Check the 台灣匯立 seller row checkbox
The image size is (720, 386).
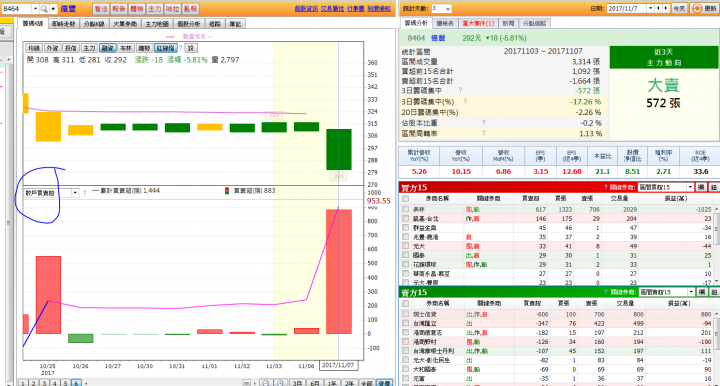pyautogui.click(x=405, y=324)
